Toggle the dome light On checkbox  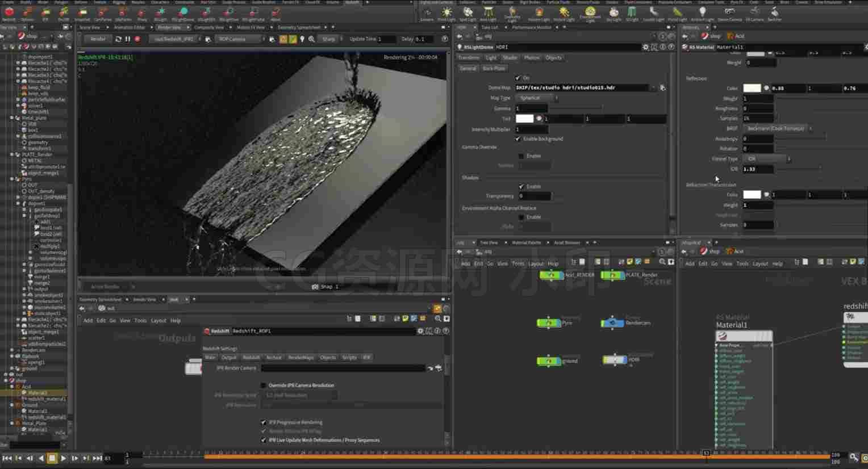pyautogui.click(x=518, y=78)
